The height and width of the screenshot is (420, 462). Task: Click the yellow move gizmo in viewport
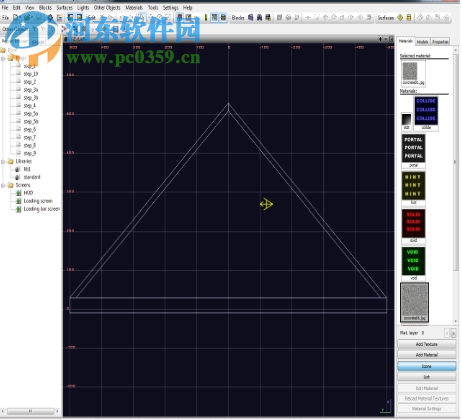tap(266, 204)
